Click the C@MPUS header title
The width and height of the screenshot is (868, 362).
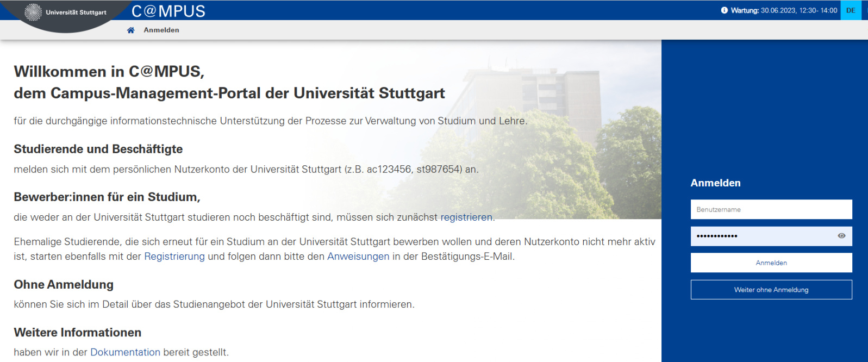168,11
